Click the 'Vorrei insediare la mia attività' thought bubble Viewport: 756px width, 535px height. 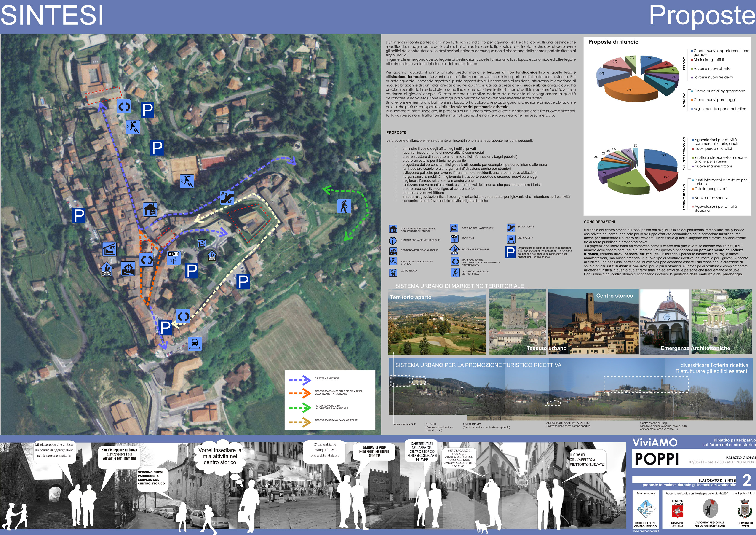pos(220,457)
